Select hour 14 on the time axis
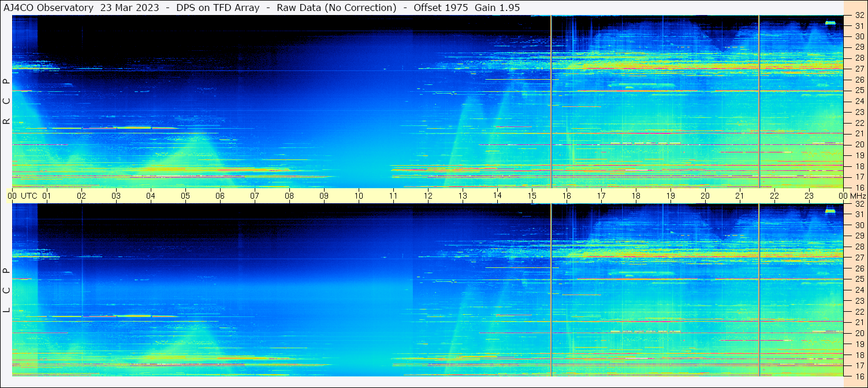Viewport: 868px width, 388px height. pyautogui.click(x=497, y=196)
